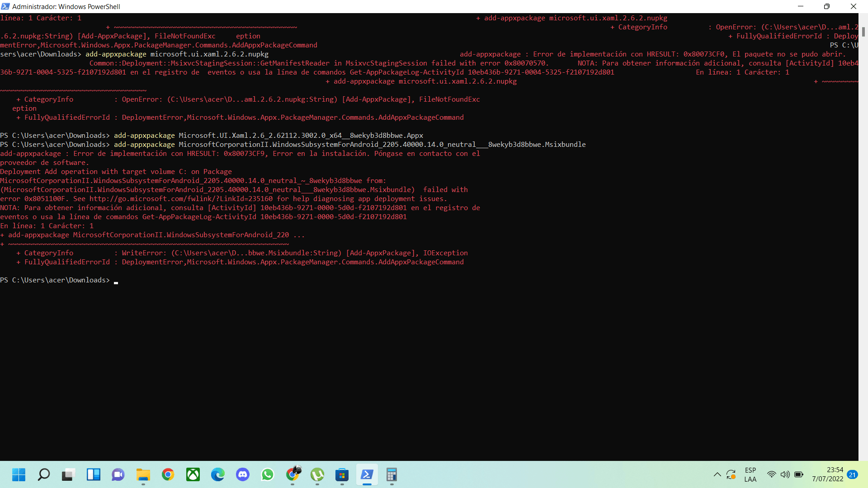Viewport: 868px width, 488px height.
Task: Open uTorrent from the taskbar
Action: pyautogui.click(x=317, y=474)
